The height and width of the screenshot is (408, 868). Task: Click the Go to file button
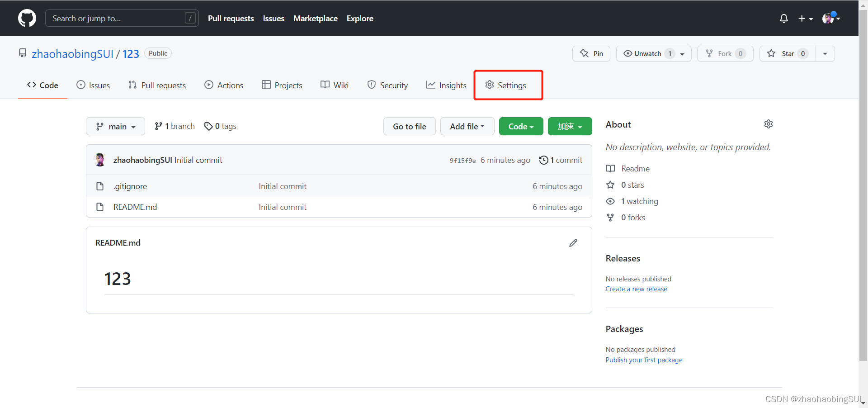(410, 126)
